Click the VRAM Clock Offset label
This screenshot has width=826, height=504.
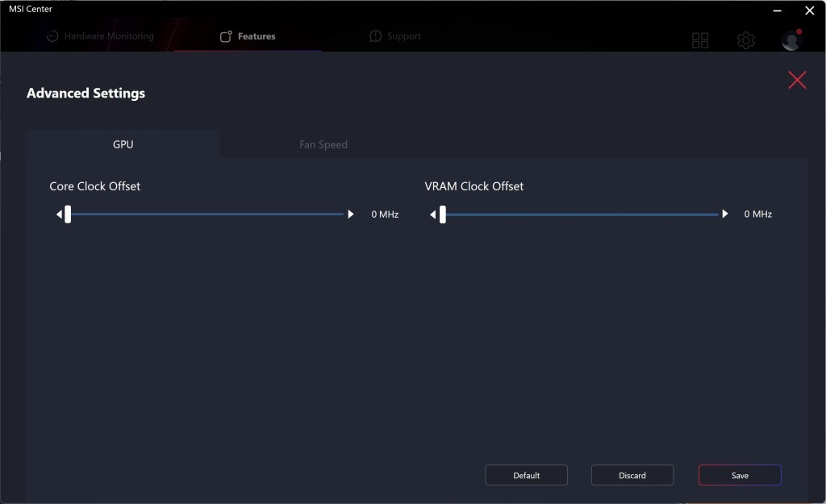pos(474,186)
